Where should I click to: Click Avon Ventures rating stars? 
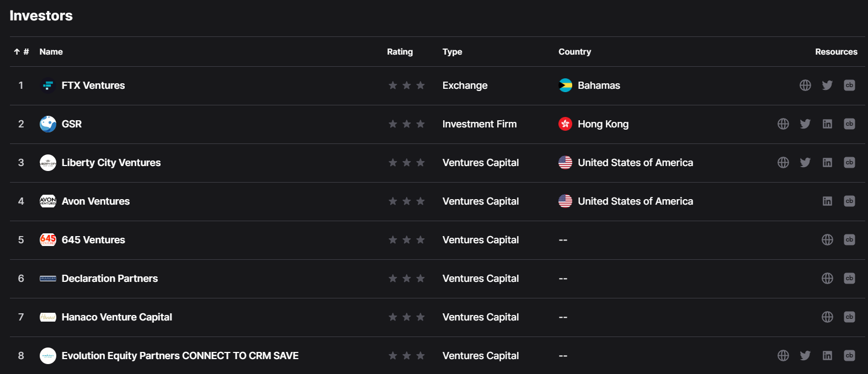point(407,201)
